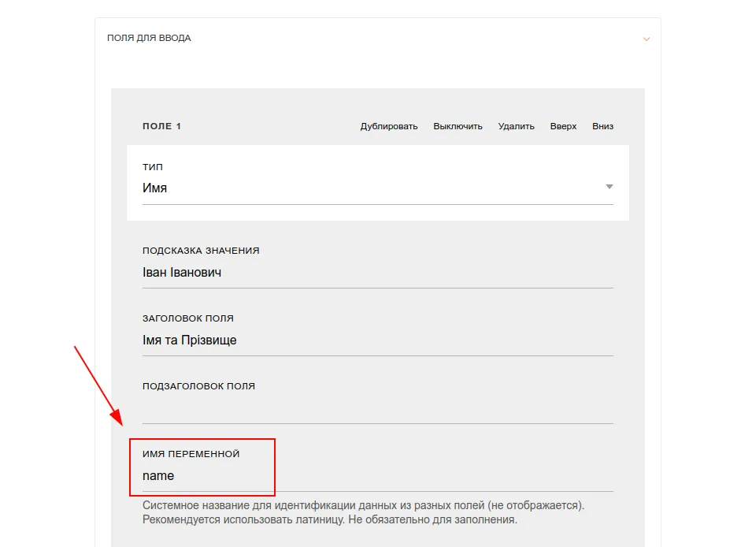Focus the empty ПОДЗАГОЛОВОК ПОЛЯ input
This screenshot has height=547, width=756.
coord(377,409)
